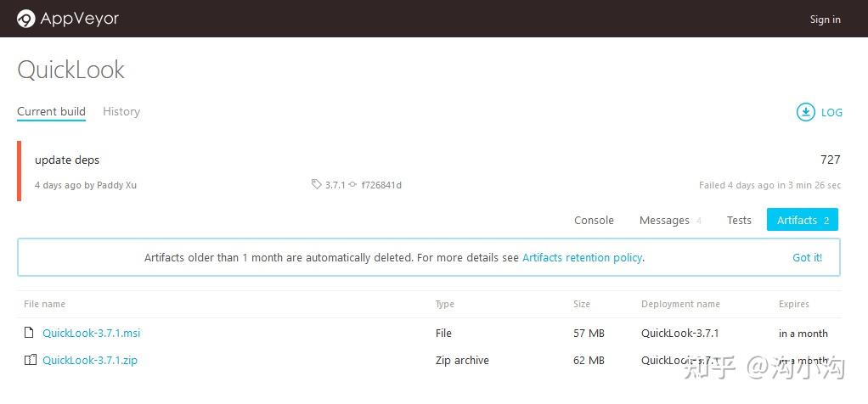The image size is (868, 404).
Task: Click the LOG download arrow icon
Action: point(804,112)
